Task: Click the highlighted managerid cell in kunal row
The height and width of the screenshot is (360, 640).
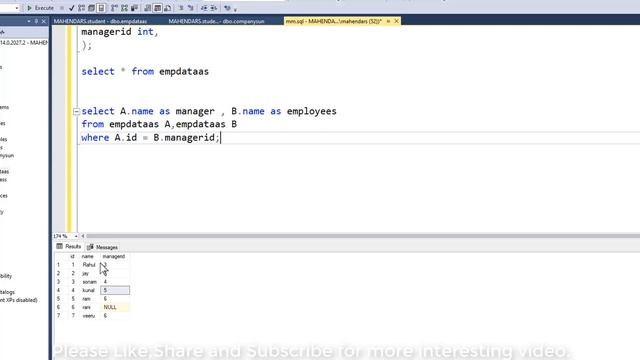Action: 115,290
